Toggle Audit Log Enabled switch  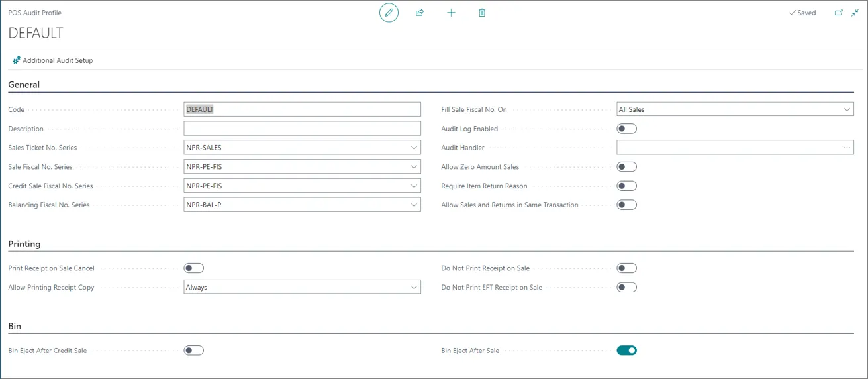pos(626,129)
